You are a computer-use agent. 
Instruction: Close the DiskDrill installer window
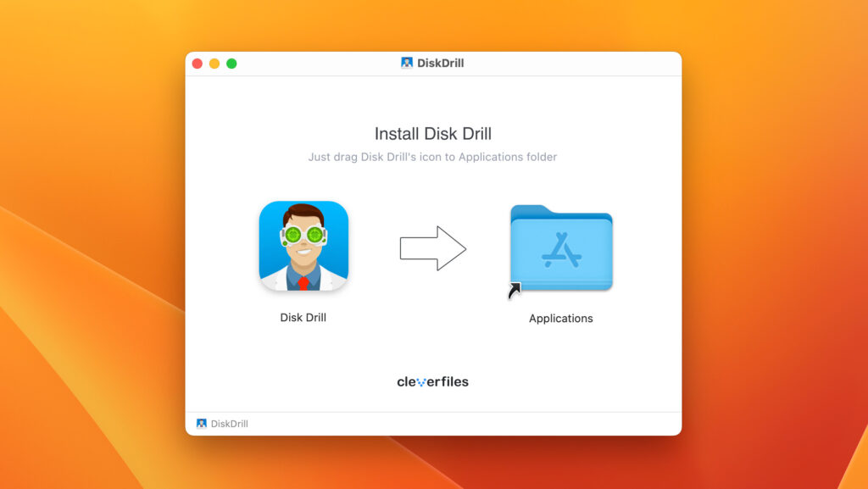(x=197, y=63)
